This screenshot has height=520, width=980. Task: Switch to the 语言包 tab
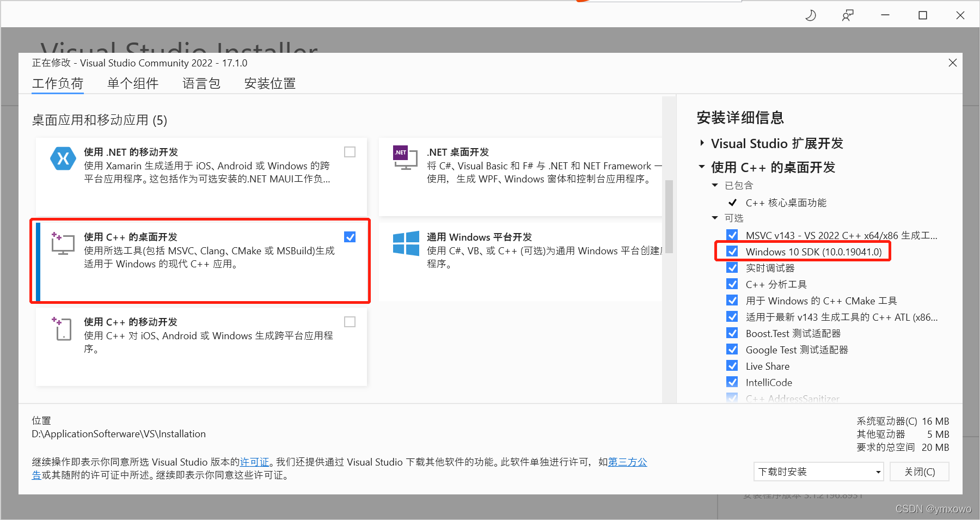(201, 83)
